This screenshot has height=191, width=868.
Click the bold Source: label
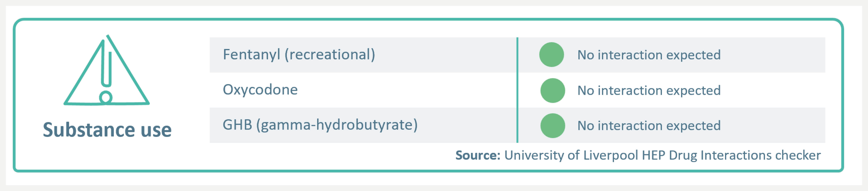pyautogui.click(x=478, y=155)
